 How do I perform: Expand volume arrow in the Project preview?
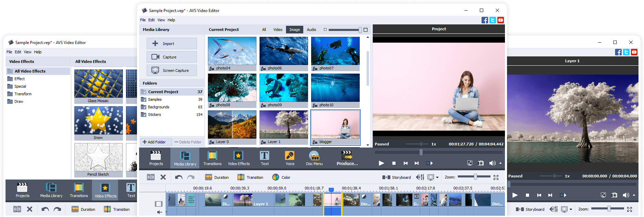click(x=500, y=163)
